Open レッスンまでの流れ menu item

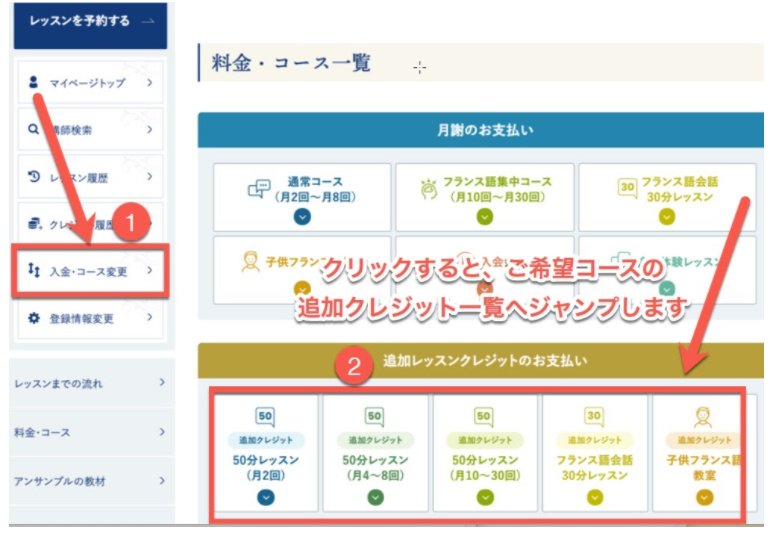click(89, 383)
